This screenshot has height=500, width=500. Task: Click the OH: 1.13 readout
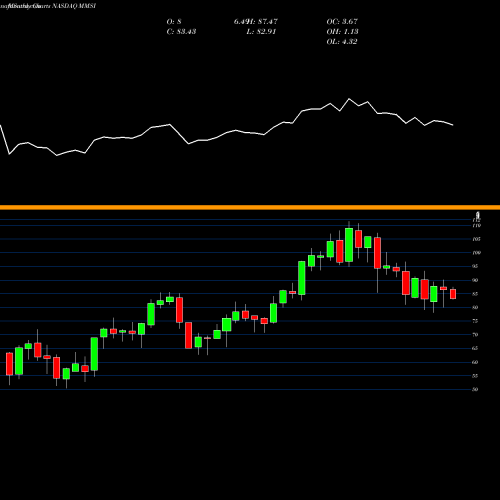[x=342, y=32]
